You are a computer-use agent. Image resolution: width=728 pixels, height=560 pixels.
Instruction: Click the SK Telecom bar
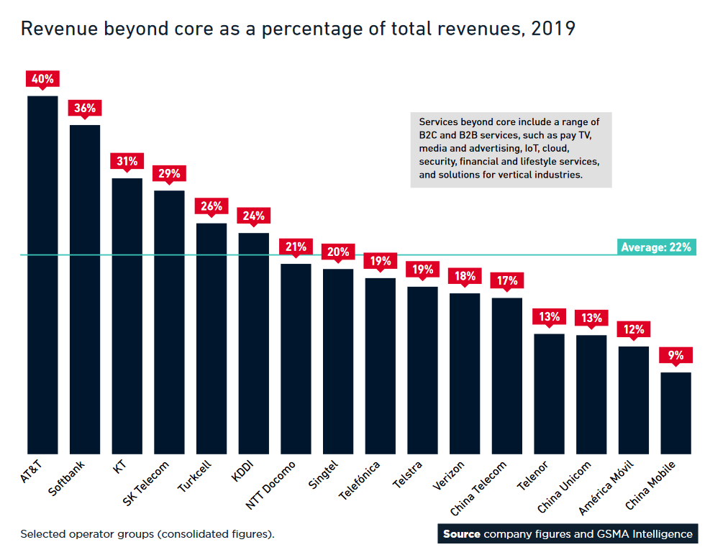(170, 323)
